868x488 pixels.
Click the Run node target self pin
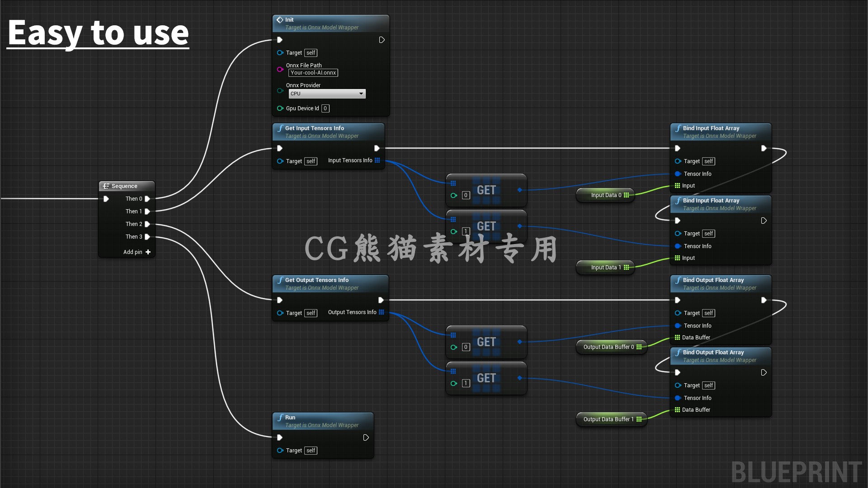(x=278, y=450)
